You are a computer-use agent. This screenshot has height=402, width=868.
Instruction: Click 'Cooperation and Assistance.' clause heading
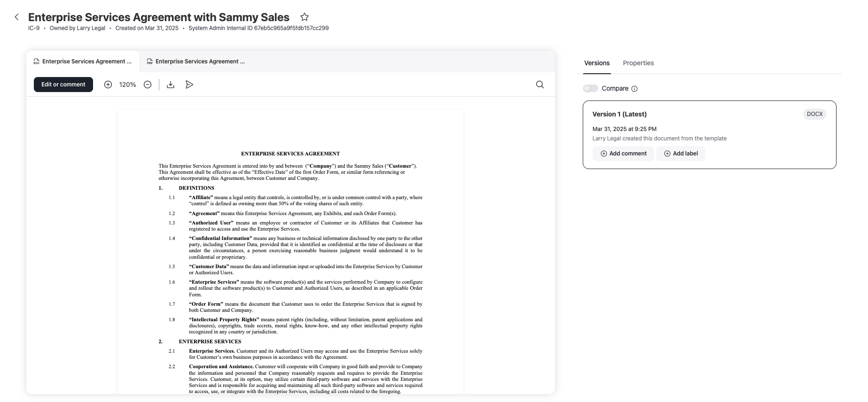point(221,367)
